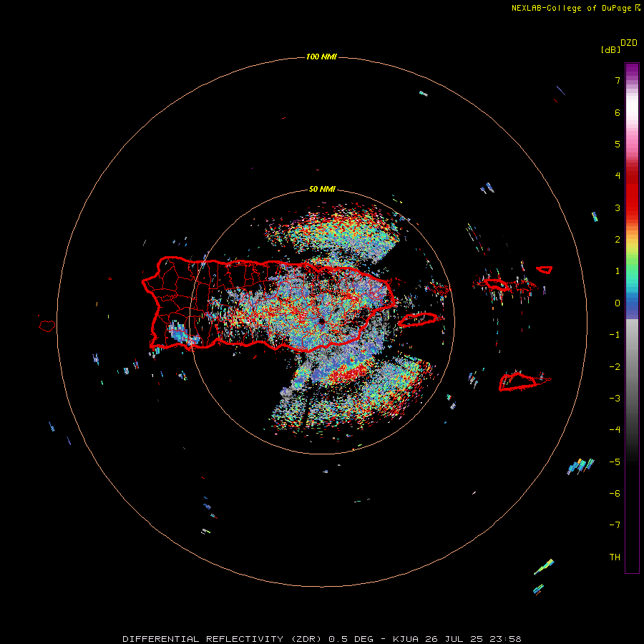Click the 7 value on the color scale
Viewport: 644px width, 644px height.
(618, 80)
